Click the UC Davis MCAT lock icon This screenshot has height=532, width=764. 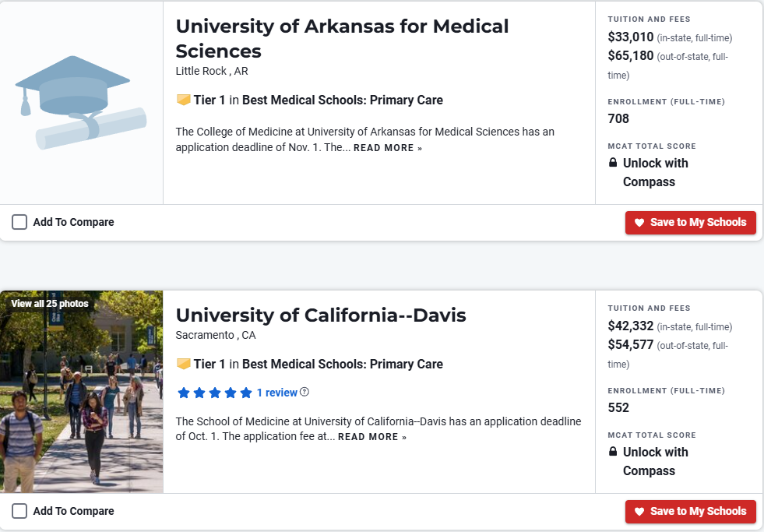[x=613, y=453]
